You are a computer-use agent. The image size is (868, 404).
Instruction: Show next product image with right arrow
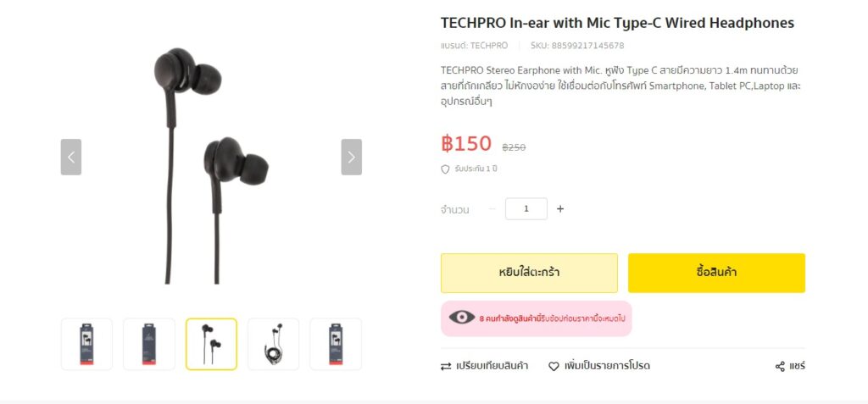[x=352, y=158]
